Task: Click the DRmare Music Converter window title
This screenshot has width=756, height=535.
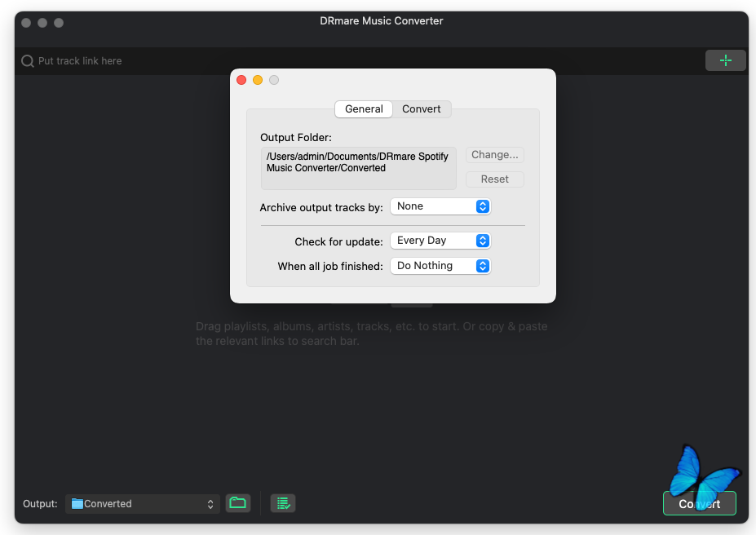Action: 382,20
